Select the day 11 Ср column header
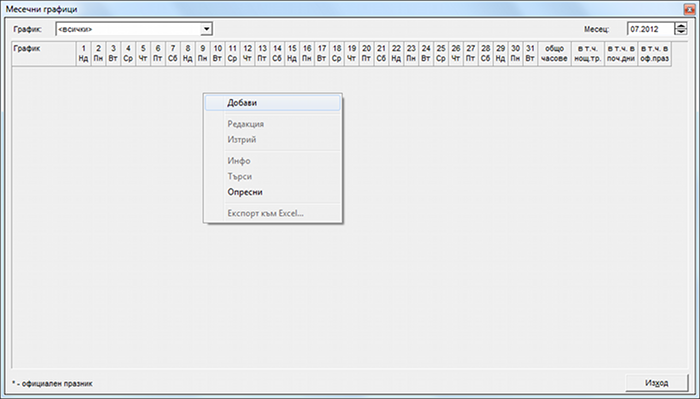This screenshot has height=399, width=700. (233, 54)
